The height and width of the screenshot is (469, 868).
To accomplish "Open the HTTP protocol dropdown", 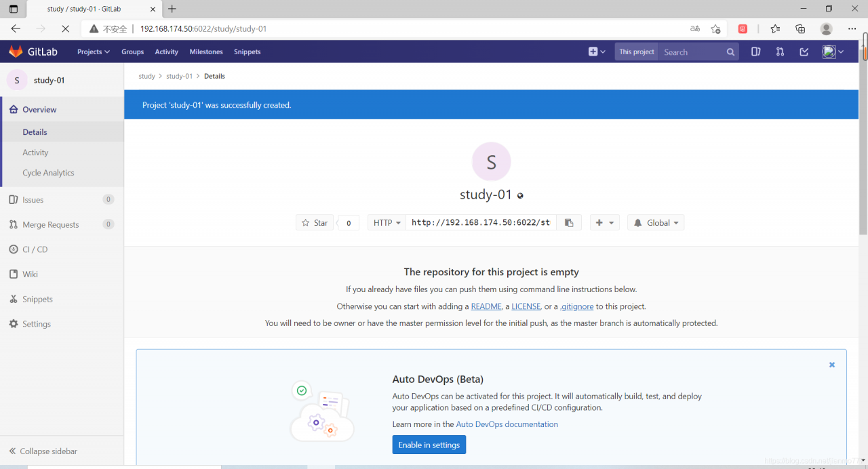I will (387, 222).
